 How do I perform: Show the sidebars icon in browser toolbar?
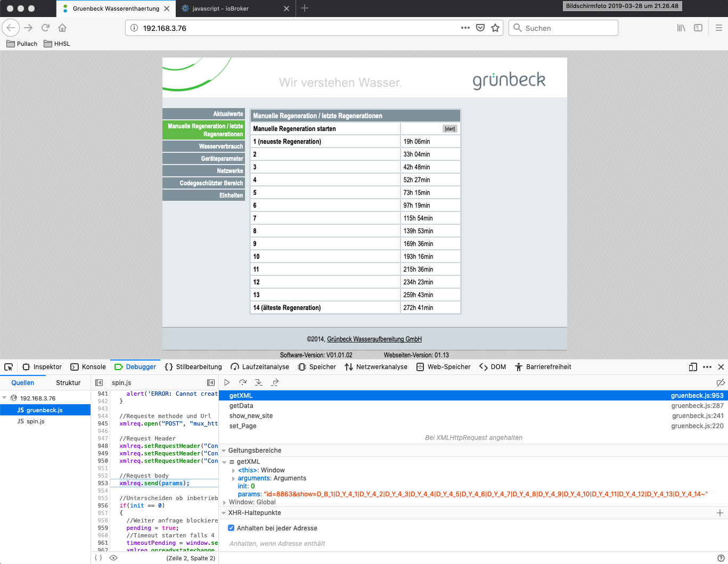pyautogui.click(x=698, y=28)
